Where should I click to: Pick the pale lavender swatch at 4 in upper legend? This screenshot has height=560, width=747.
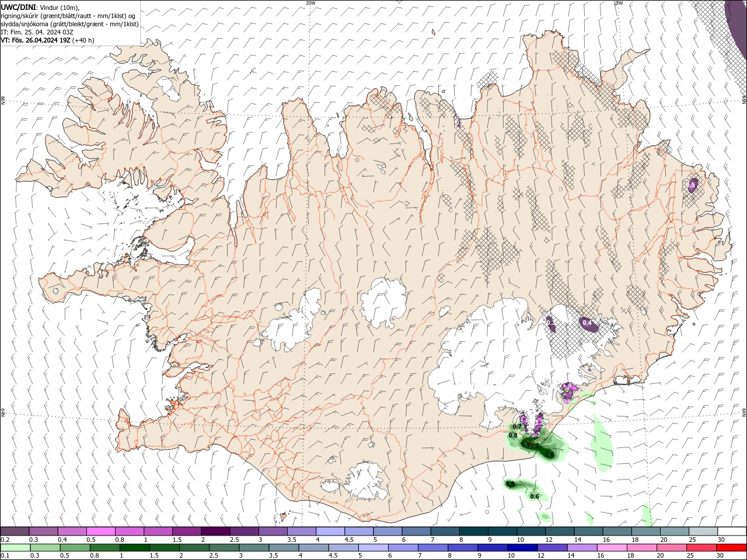[x=331, y=531]
